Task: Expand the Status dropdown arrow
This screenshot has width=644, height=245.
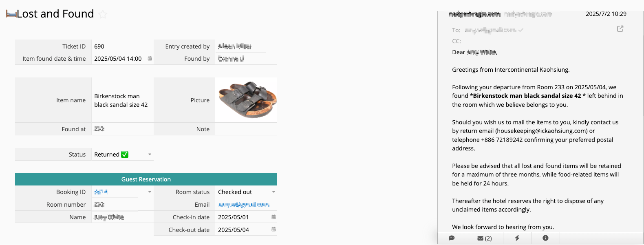Action: coord(150,155)
